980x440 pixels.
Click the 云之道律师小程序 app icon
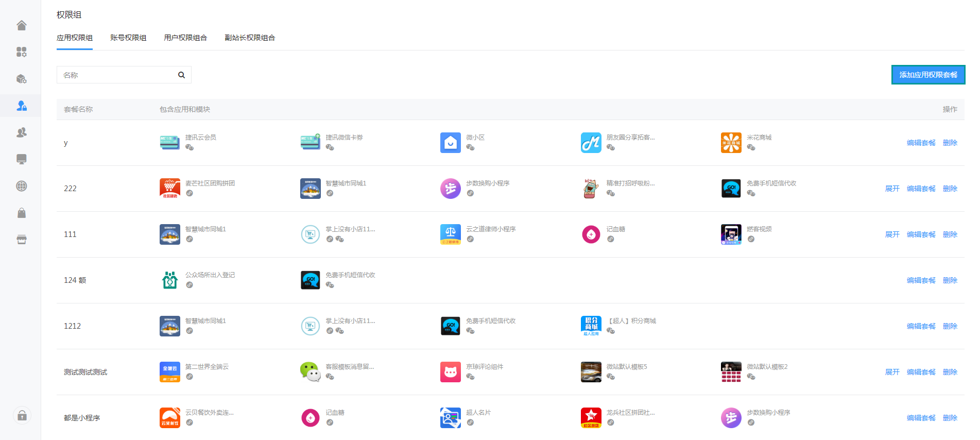(x=451, y=234)
